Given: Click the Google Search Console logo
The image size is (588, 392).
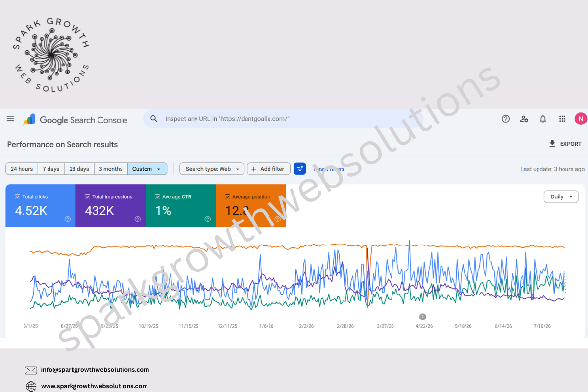Looking at the screenshot, I should click(x=75, y=120).
